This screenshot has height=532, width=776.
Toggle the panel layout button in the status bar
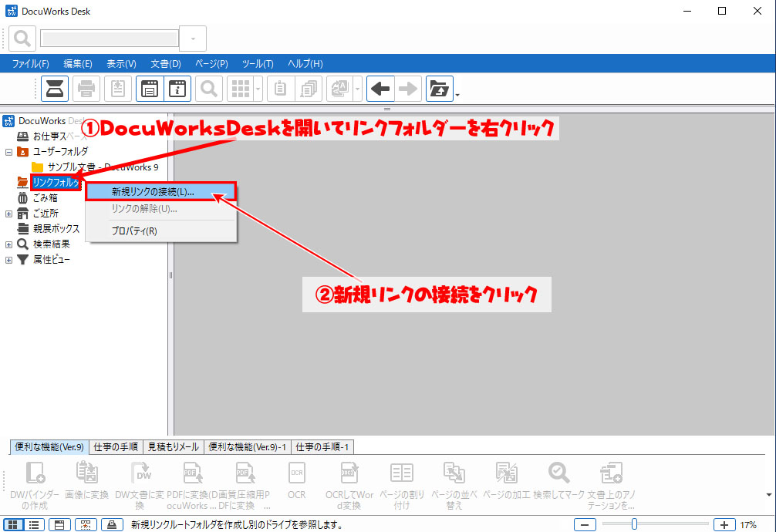59,524
